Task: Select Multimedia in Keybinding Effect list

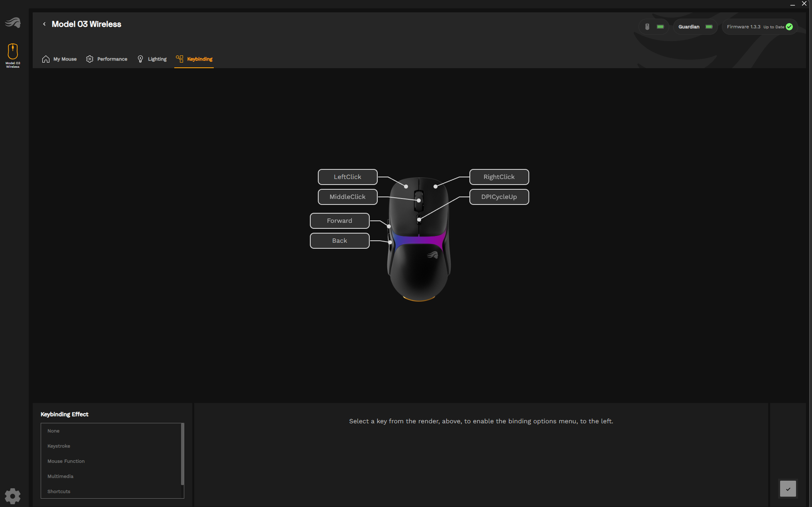Action: coord(60,476)
